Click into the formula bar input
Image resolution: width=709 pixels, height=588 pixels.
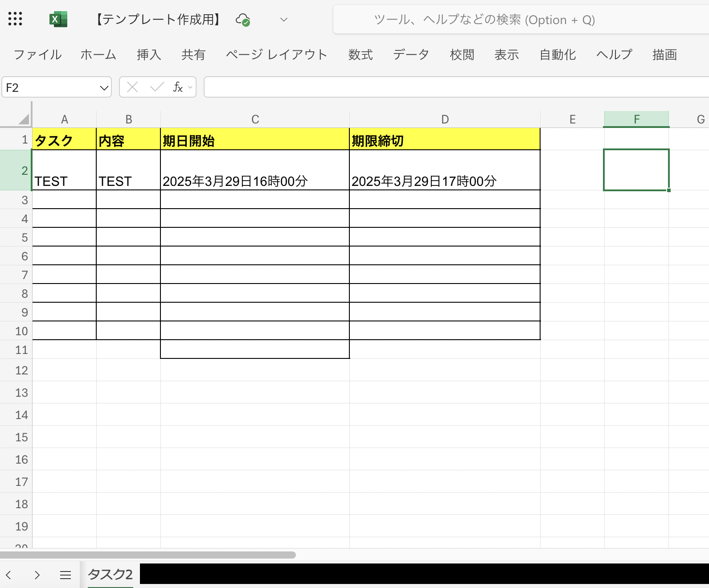click(456, 87)
